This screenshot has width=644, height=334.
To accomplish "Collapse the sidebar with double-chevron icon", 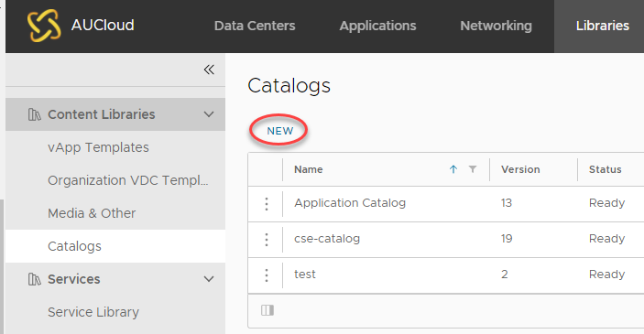I will [209, 70].
